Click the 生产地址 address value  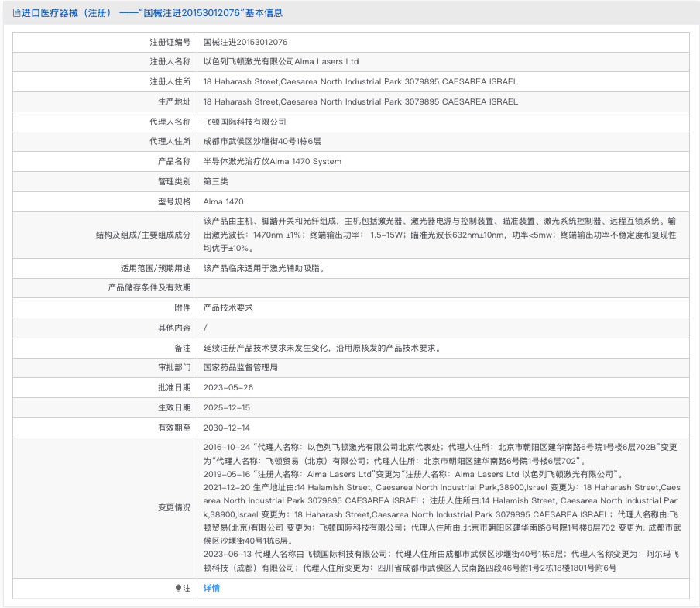(x=360, y=101)
